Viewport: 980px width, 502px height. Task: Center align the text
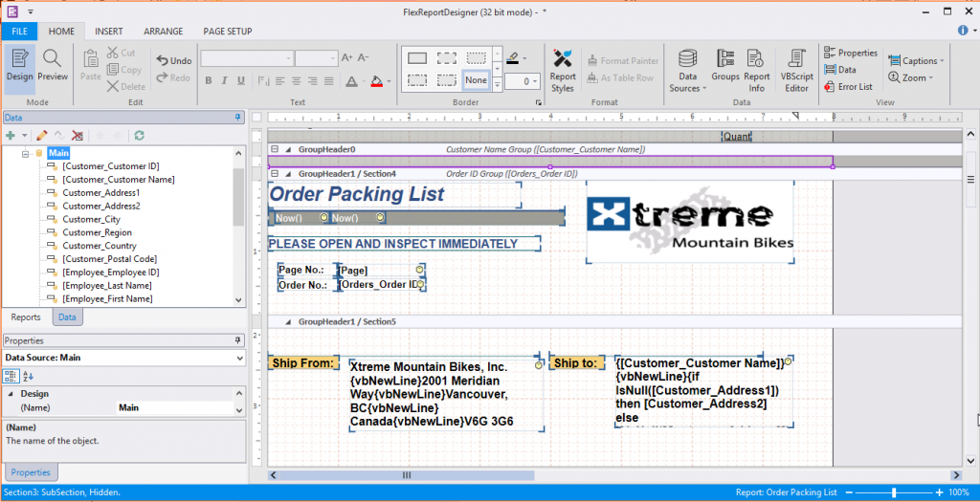(297, 80)
